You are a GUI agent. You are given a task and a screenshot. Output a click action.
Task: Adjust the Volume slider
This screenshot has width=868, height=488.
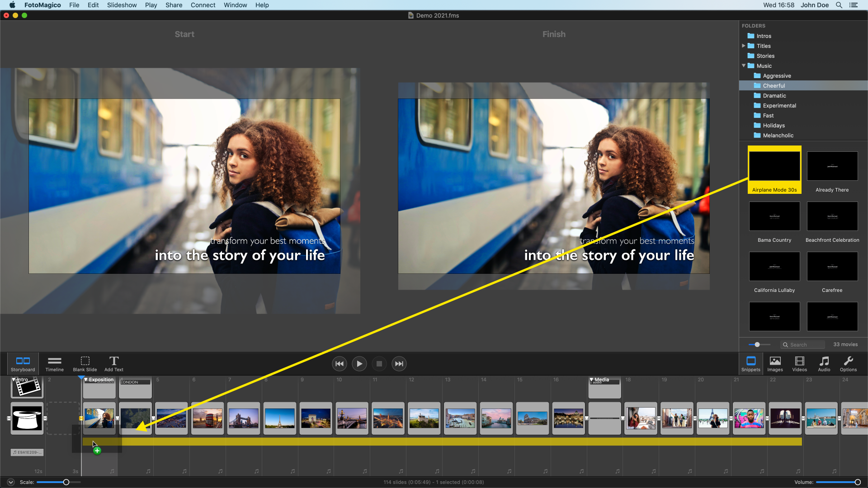(857, 482)
